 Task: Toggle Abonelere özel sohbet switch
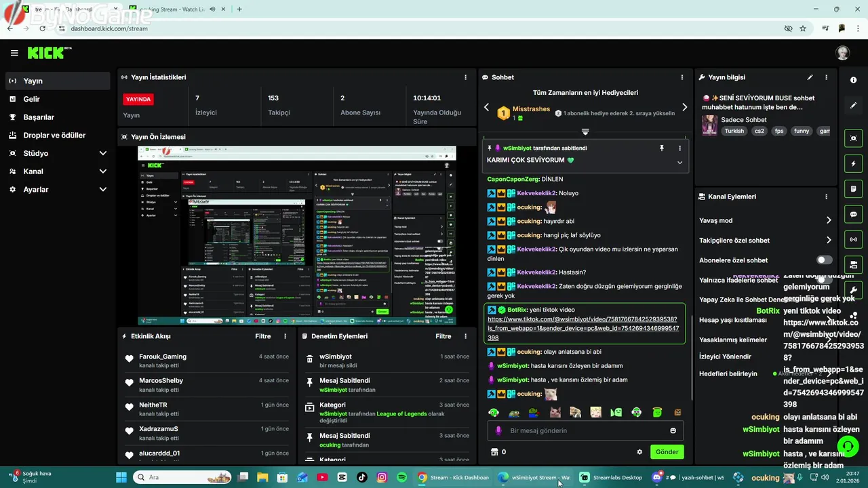(824, 260)
